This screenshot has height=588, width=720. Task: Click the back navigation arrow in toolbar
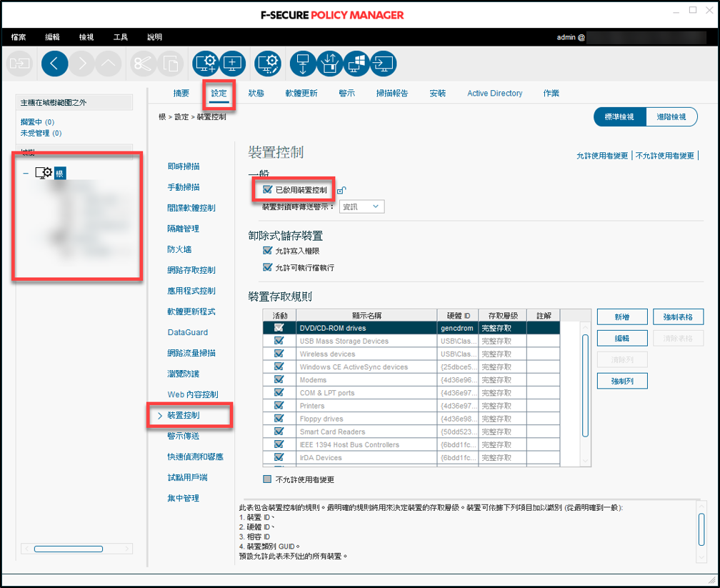point(55,64)
